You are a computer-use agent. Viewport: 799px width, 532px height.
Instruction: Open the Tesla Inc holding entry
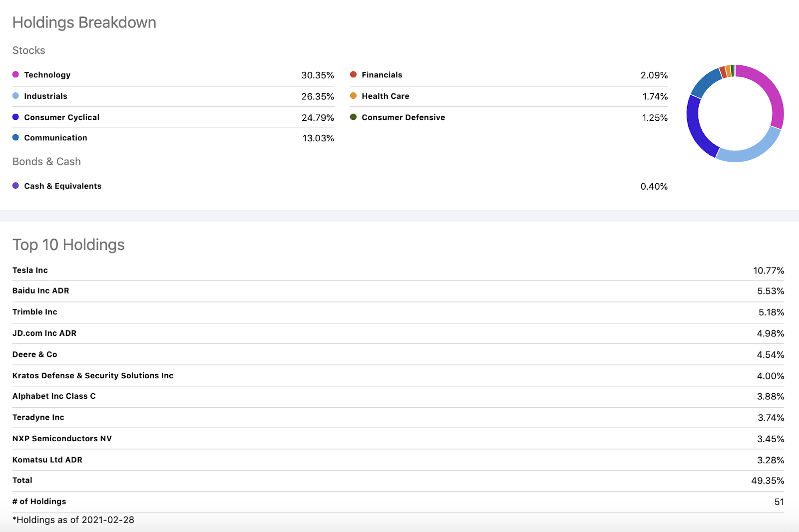(29, 270)
